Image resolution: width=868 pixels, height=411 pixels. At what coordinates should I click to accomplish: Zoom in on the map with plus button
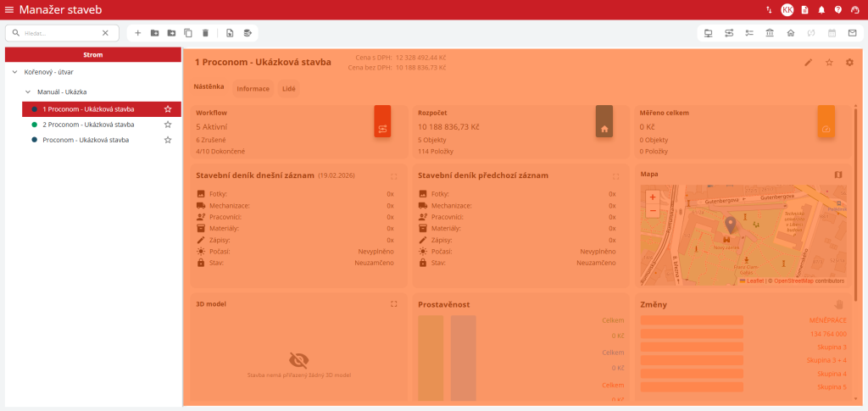tap(652, 197)
